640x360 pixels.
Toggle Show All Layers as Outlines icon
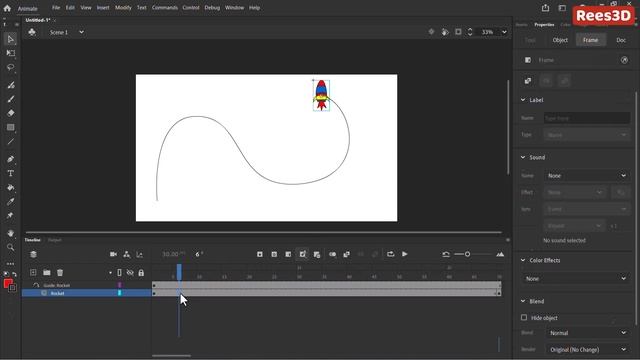coord(119,273)
